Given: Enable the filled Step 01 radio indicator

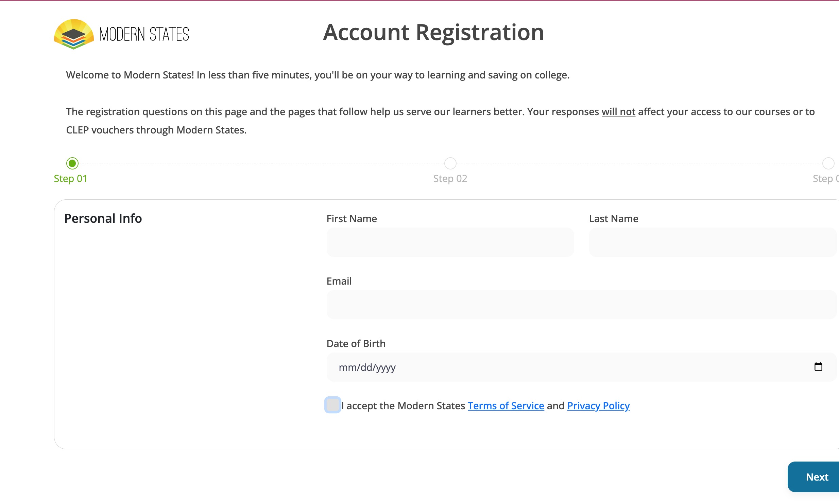Looking at the screenshot, I should (x=72, y=163).
